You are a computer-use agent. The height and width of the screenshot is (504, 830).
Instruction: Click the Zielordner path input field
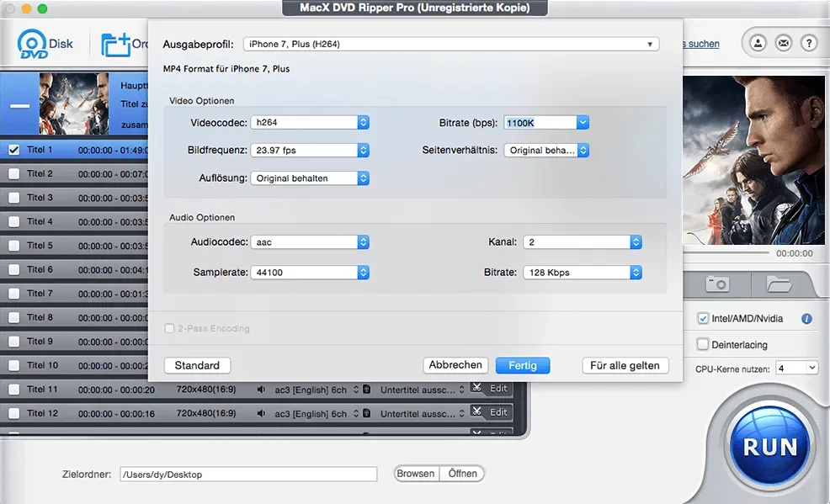click(x=248, y=475)
